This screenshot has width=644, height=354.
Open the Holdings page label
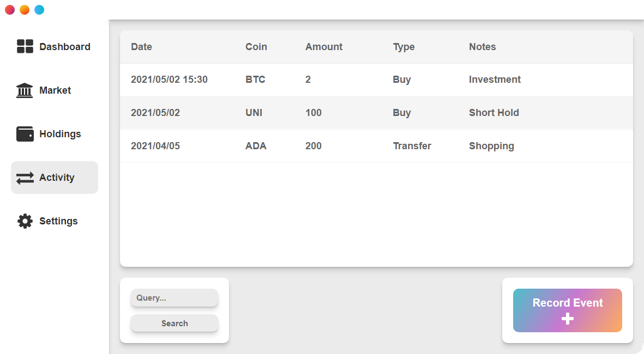pyautogui.click(x=60, y=134)
